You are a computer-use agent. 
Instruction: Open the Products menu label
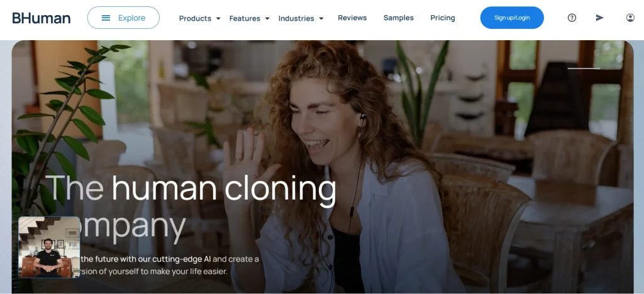(x=195, y=18)
